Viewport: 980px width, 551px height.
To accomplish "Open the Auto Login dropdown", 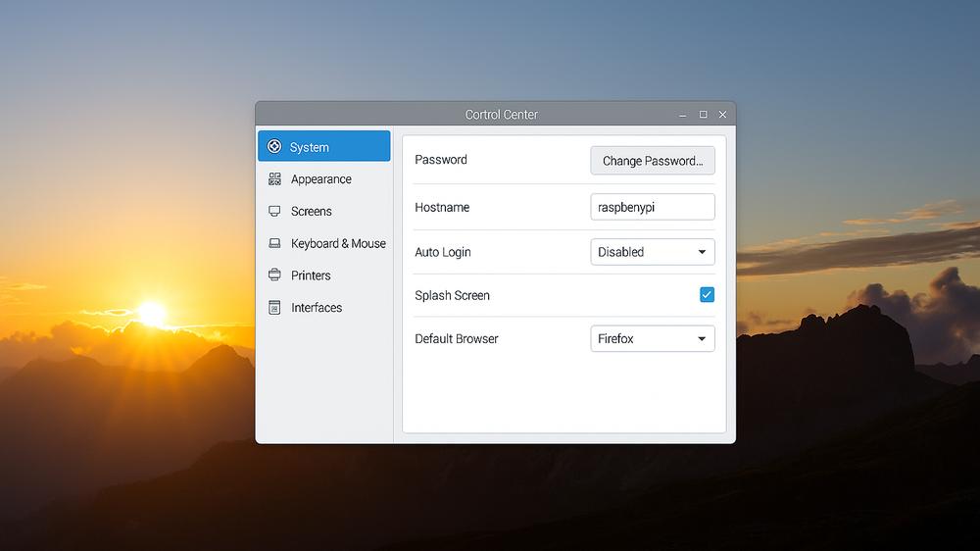I will coord(652,252).
